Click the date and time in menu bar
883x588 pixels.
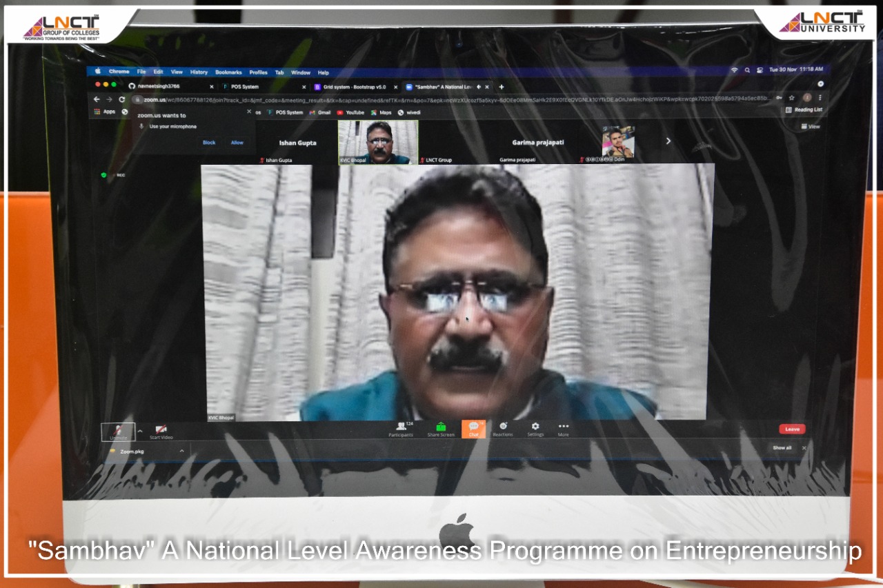pyautogui.click(x=796, y=69)
